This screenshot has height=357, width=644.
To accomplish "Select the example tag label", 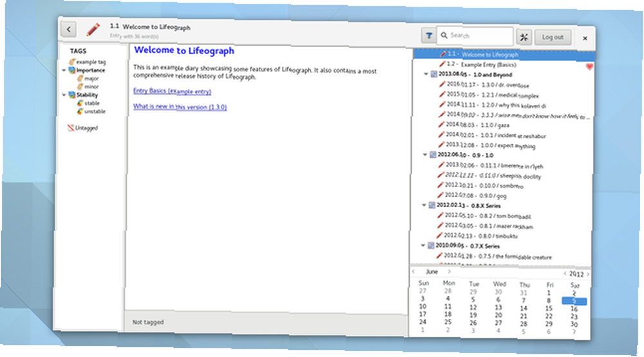I will pyautogui.click(x=91, y=62).
